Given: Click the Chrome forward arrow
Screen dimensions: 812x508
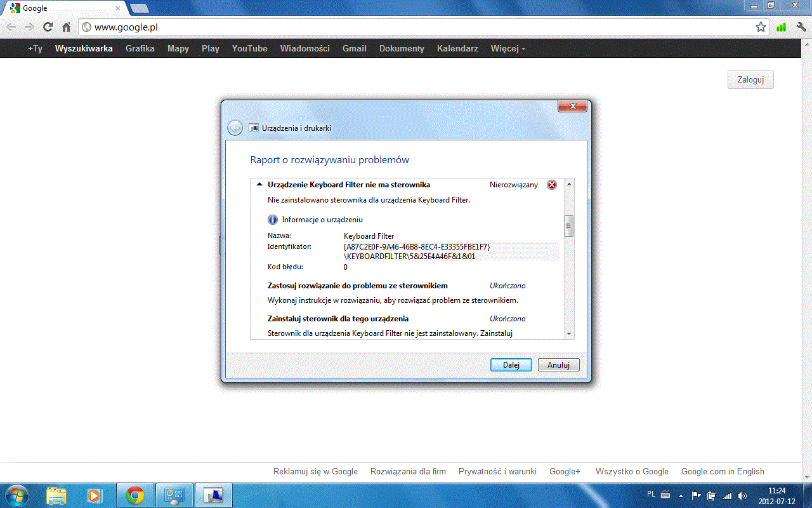Looking at the screenshot, I should coord(29,27).
